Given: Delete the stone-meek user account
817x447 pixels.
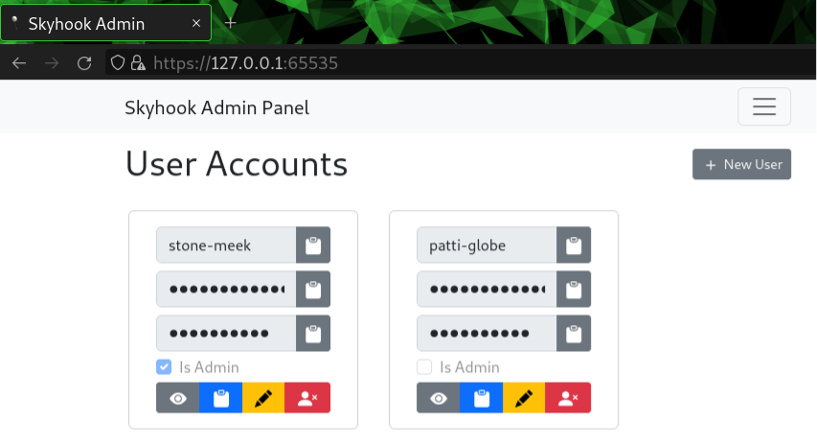Looking at the screenshot, I should tap(308, 398).
